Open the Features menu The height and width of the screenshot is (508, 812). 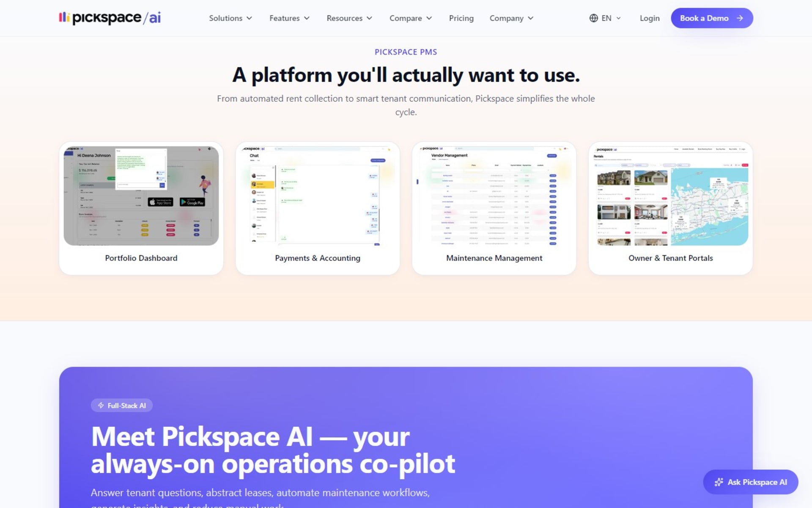pos(290,18)
